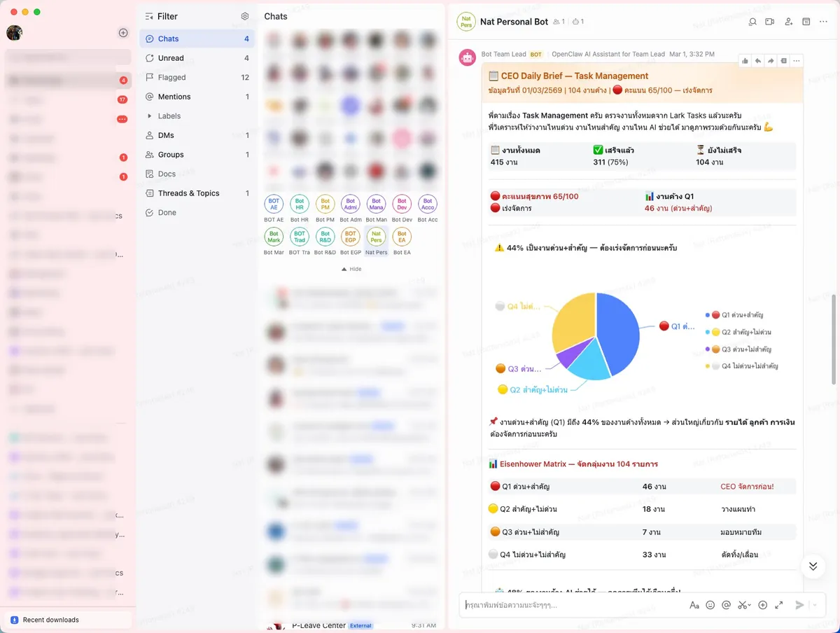840x633 pixels.
Task: Switch to the Unread filter
Action: click(x=169, y=58)
